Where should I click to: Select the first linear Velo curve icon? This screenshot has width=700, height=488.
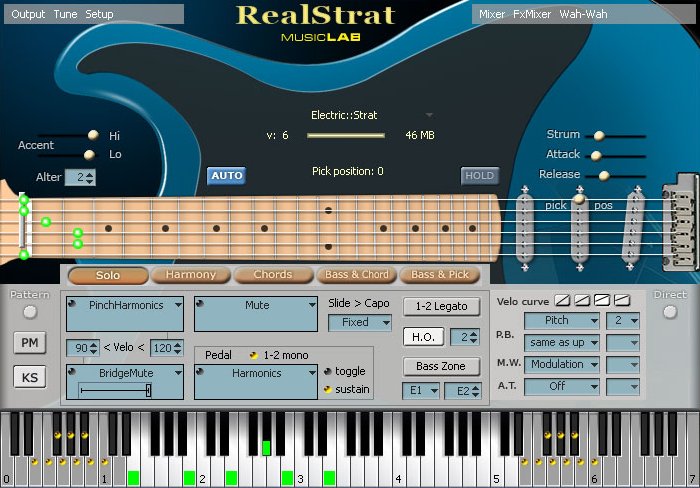[562, 300]
